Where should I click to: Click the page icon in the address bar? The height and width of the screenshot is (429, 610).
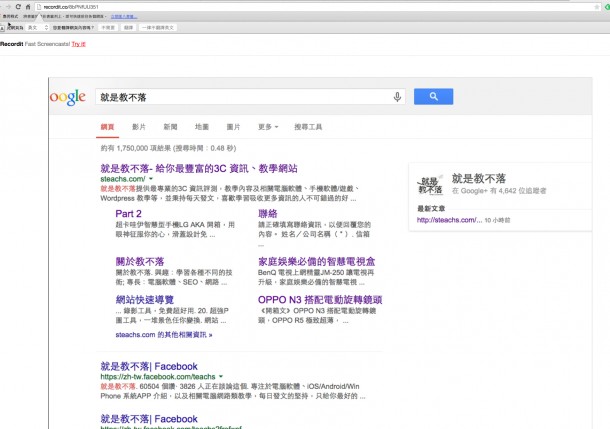(39, 7)
